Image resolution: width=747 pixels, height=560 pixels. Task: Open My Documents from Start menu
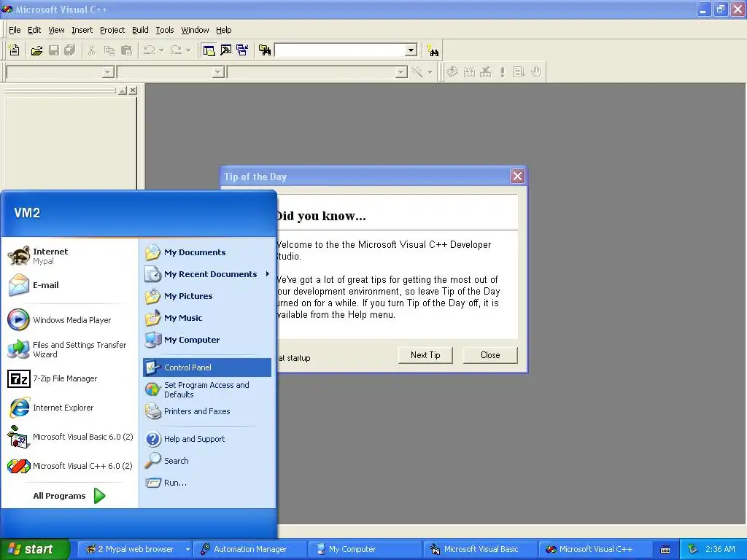206,252
